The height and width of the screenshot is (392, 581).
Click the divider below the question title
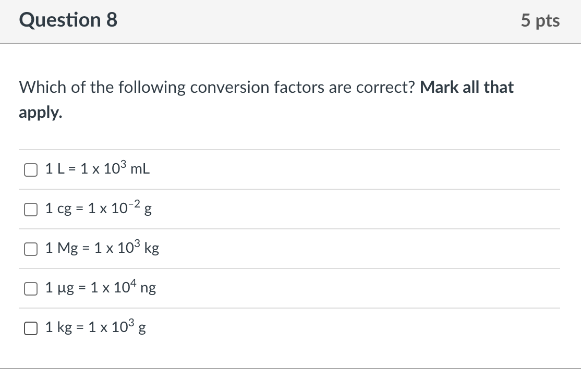[x=290, y=43]
